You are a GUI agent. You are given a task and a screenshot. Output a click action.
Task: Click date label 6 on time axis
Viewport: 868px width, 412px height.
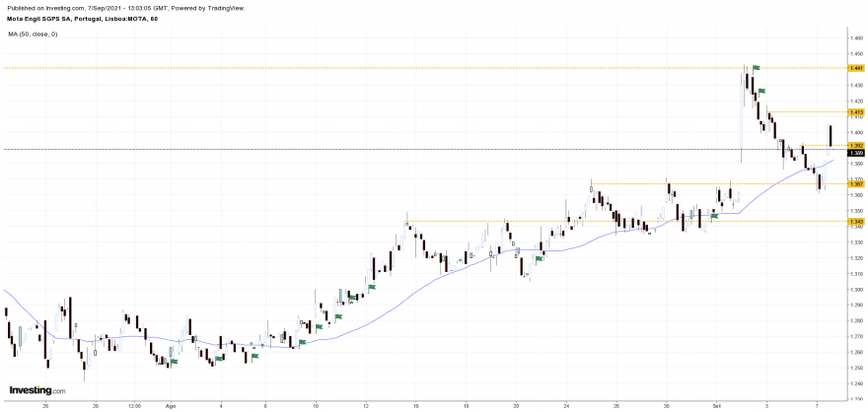[266, 405]
